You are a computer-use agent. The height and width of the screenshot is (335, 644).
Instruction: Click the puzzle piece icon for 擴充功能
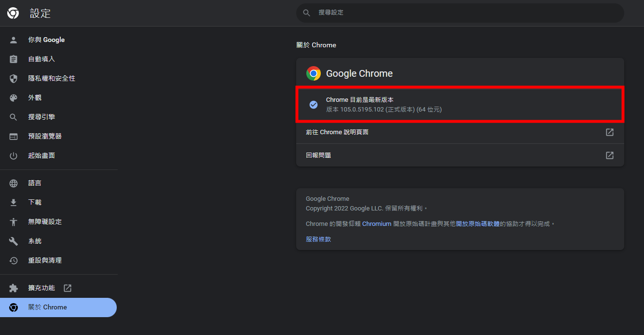14,288
